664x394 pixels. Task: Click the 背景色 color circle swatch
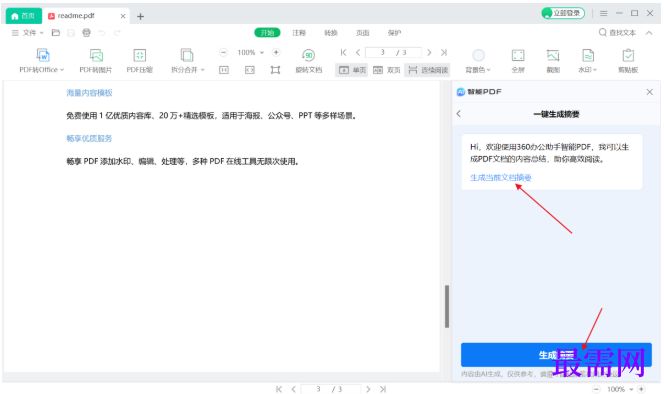479,55
